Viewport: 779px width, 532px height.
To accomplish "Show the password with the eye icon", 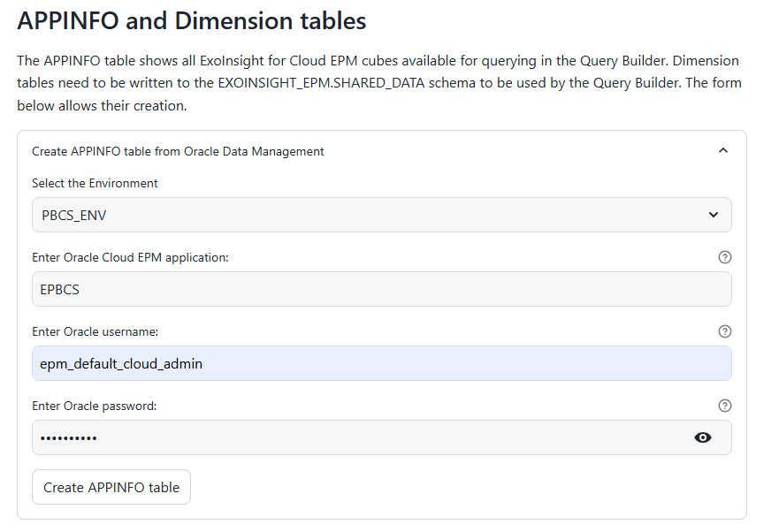I will [x=702, y=437].
